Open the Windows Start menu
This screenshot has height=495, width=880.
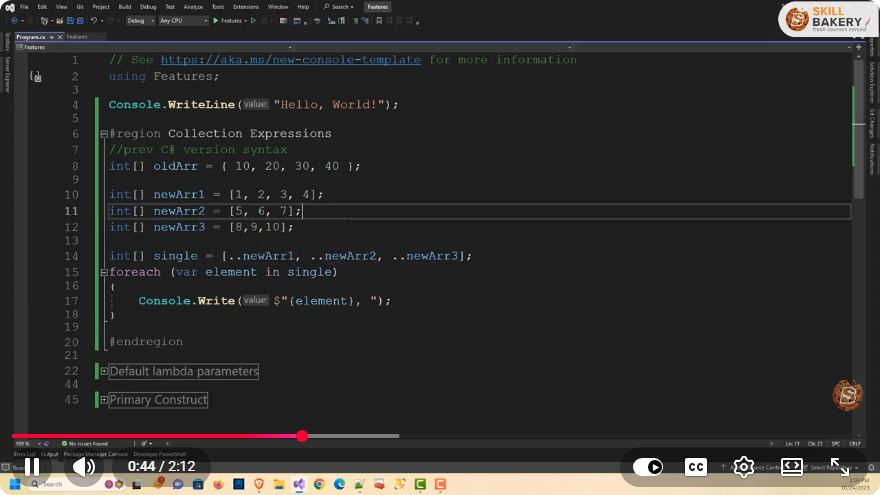pos(15,484)
